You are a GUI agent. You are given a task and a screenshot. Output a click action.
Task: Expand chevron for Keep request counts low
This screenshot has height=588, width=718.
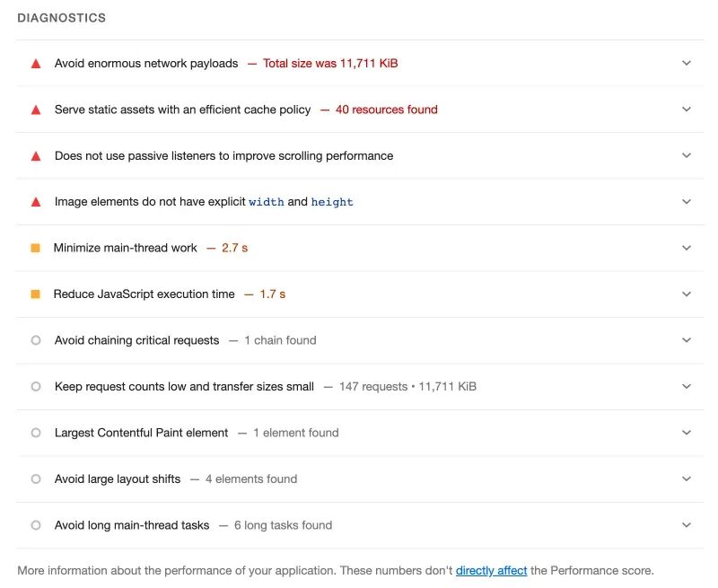(687, 387)
